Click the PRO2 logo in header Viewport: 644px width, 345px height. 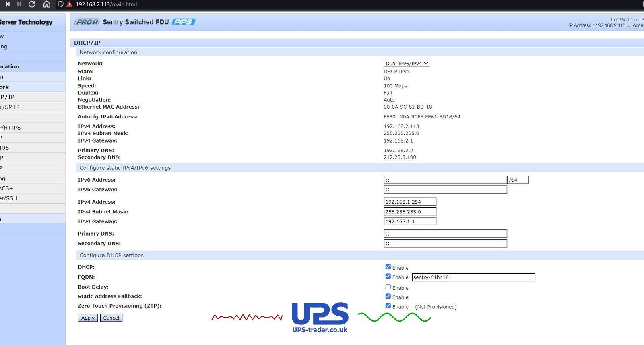pyautogui.click(x=87, y=22)
